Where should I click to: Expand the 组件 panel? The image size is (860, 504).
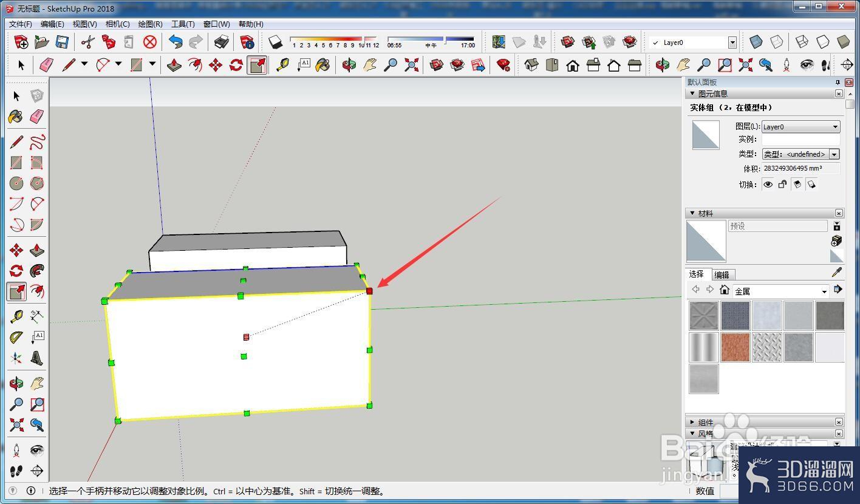coord(692,422)
